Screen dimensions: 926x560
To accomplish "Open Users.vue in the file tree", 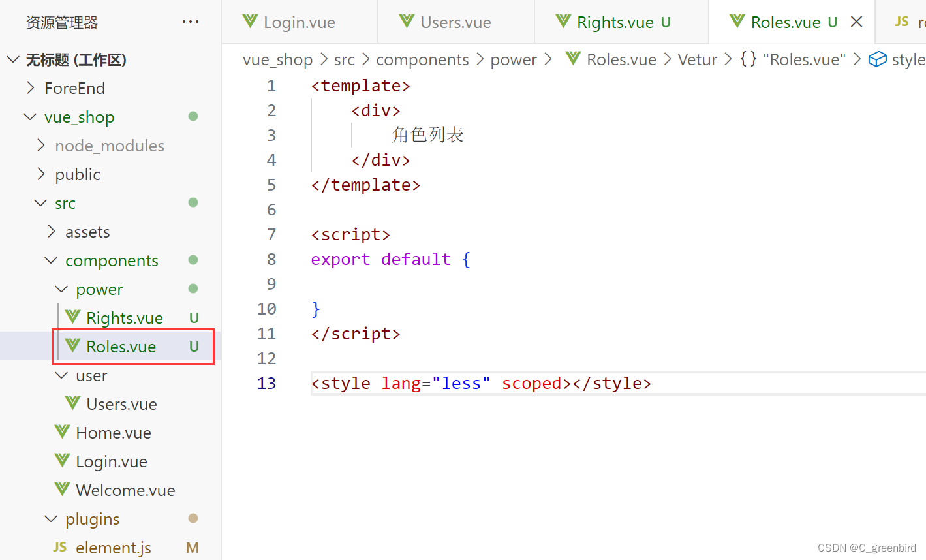I will 122,404.
